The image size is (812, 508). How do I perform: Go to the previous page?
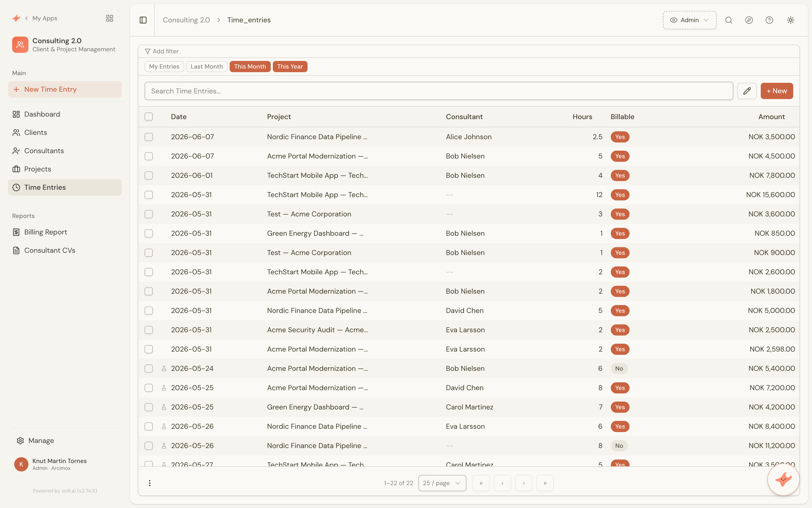coord(502,483)
